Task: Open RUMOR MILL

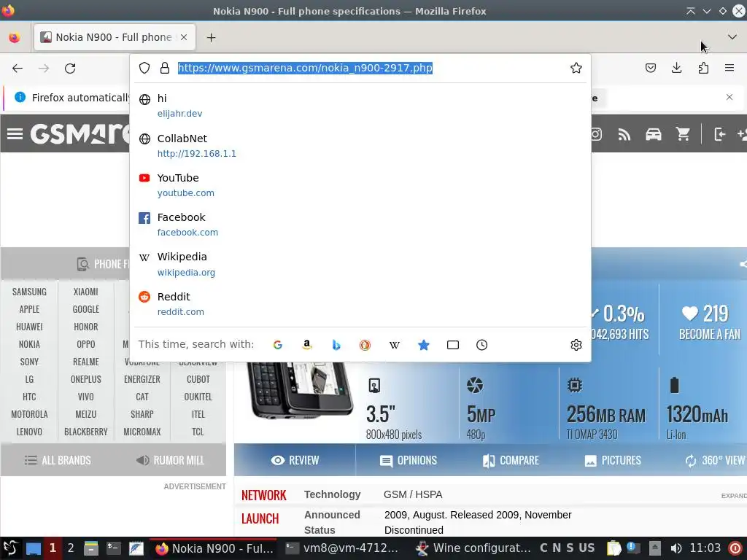Action: pos(170,461)
